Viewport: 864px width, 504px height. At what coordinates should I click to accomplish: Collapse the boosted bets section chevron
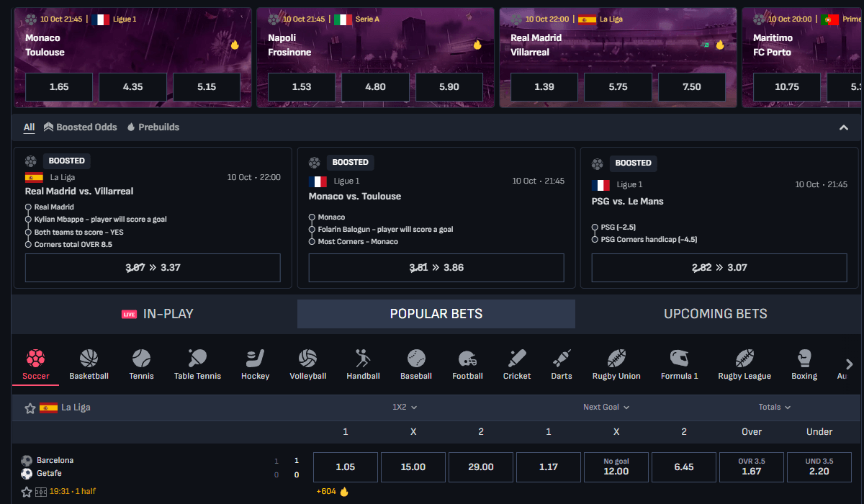(x=844, y=127)
